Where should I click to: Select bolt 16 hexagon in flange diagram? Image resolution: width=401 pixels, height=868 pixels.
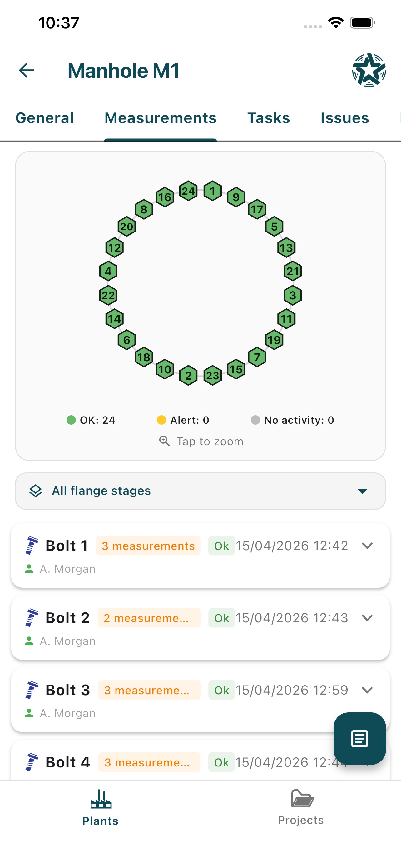[165, 197]
